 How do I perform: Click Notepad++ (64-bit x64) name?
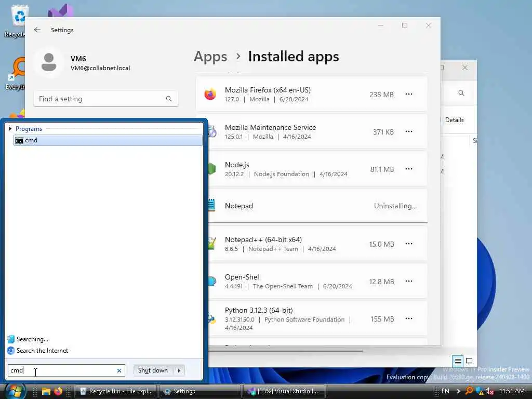point(263,240)
